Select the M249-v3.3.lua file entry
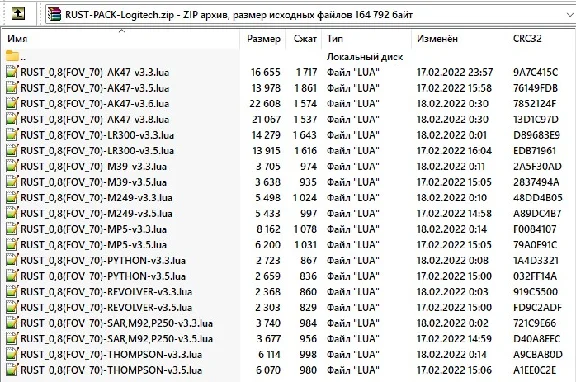 point(96,198)
